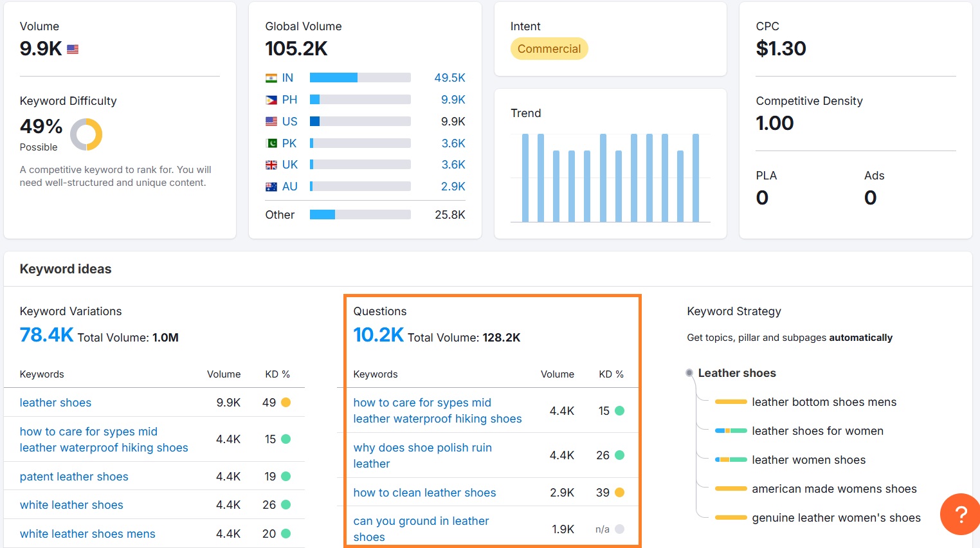The height and width of the screenshot is (548, 980).
Task: Click the US flag beside the 9.9K Volume
Action: click(x=72, y=48)
